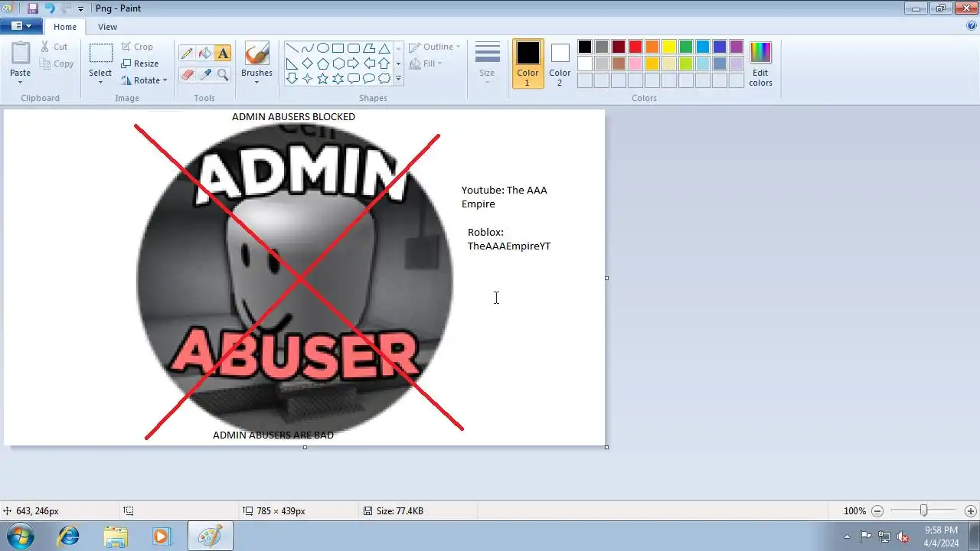Choose the Right arrow shape
This screenshot has height=551, width=980.
353,64
